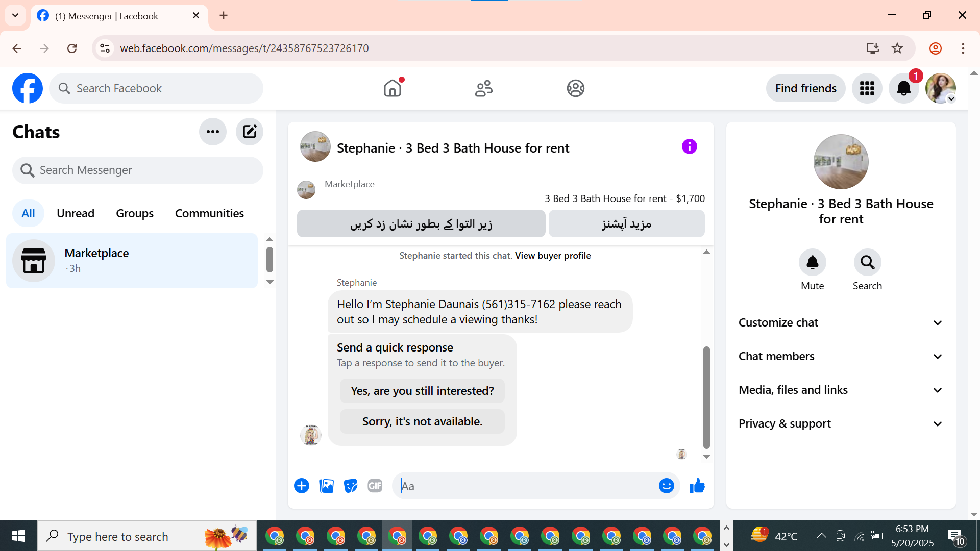The image size is (980, 551).
Task: Mute this conversation
Action: pos(812,262)
